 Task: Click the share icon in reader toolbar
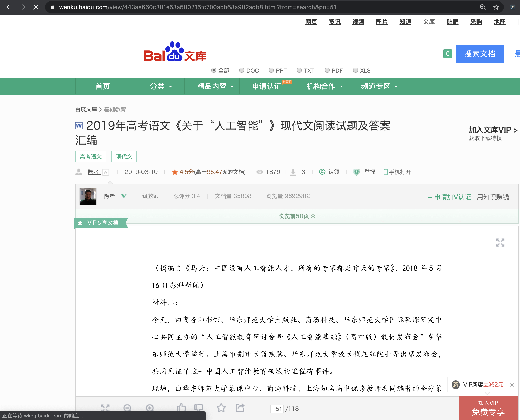tap(240, 408)
